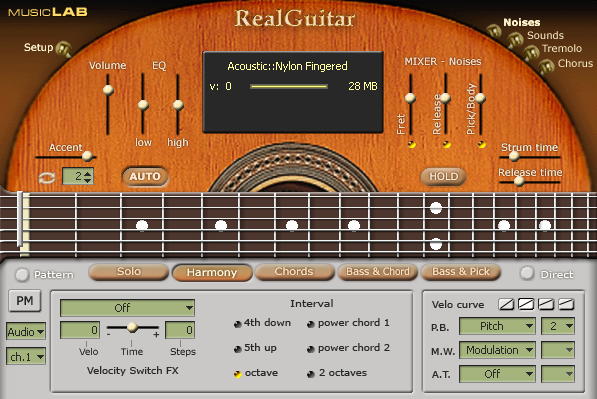Toggle the Fret noise LED

(x=411, y=144)
